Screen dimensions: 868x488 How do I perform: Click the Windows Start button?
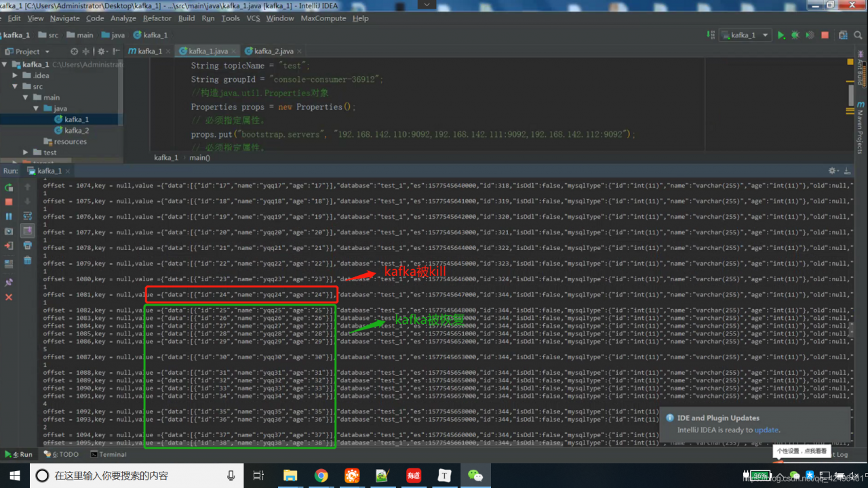[x=14, y=476]
